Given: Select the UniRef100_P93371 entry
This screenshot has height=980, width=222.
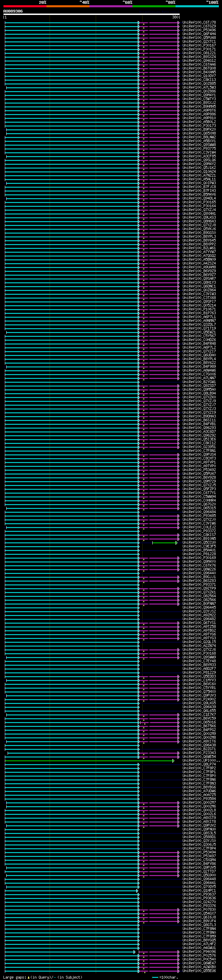Looking at the screenshot, I should [x=199, y=585].
